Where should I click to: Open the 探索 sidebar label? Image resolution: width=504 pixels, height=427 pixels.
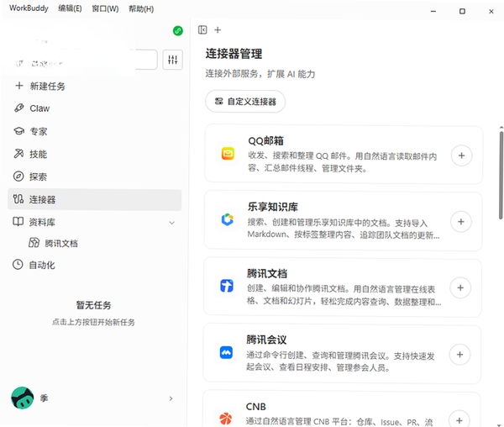point(38,177)
